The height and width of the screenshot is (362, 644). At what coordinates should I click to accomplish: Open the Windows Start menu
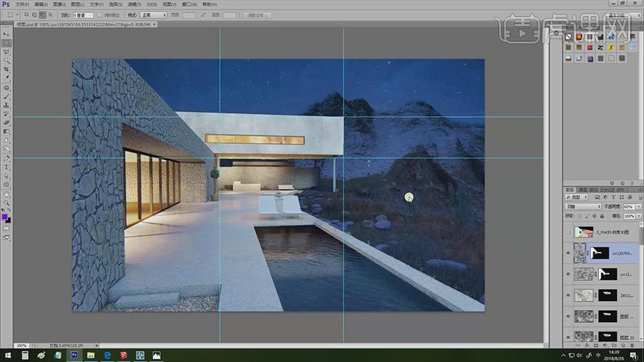coord(8,355)
